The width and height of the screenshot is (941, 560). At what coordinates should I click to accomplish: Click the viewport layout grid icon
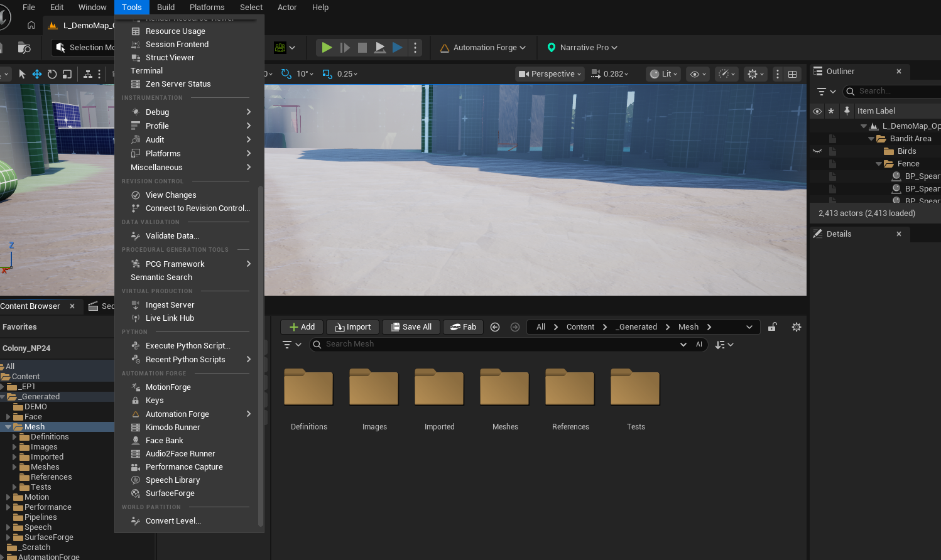[x=793, y=73]
